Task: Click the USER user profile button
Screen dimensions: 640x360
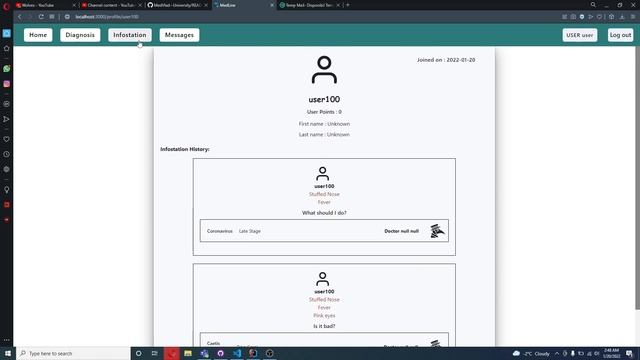Action: coord(580,35)
